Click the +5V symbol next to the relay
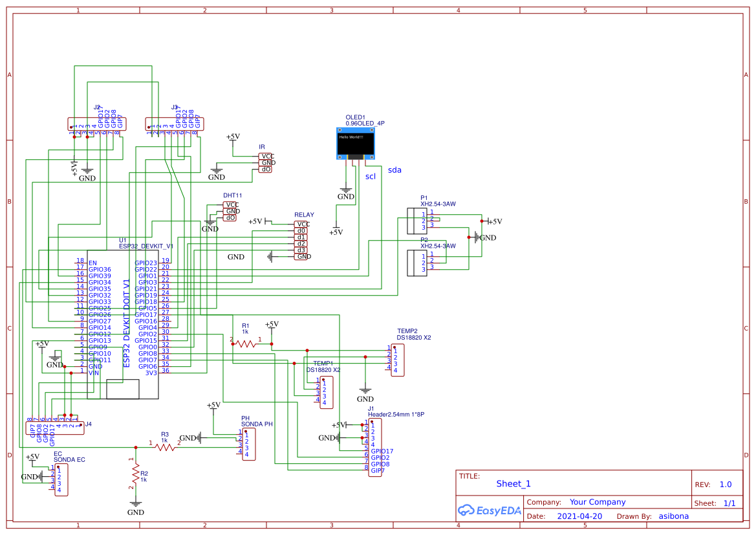The width and height of the screenshot is (756, 535). click(x=256, y=222)
